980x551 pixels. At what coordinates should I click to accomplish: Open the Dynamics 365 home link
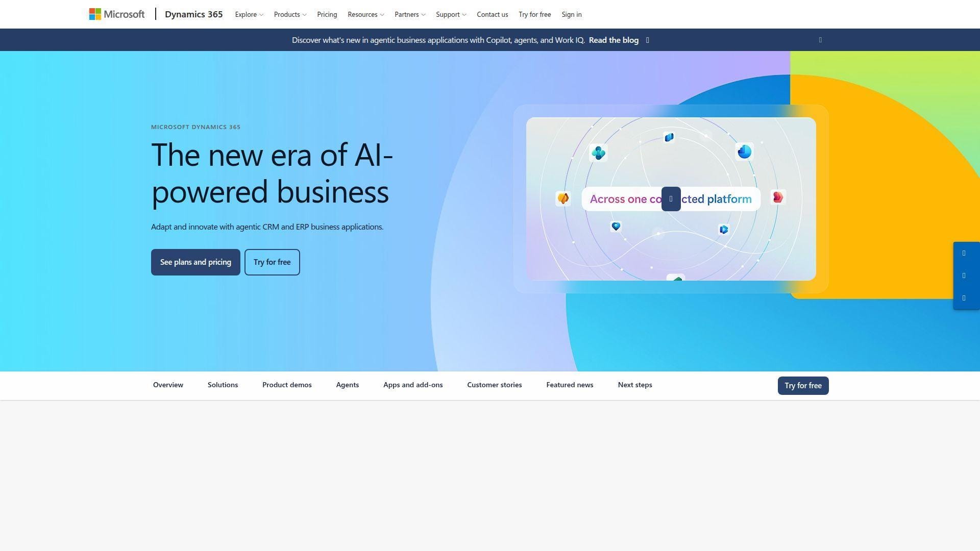[x=193, y=14]
